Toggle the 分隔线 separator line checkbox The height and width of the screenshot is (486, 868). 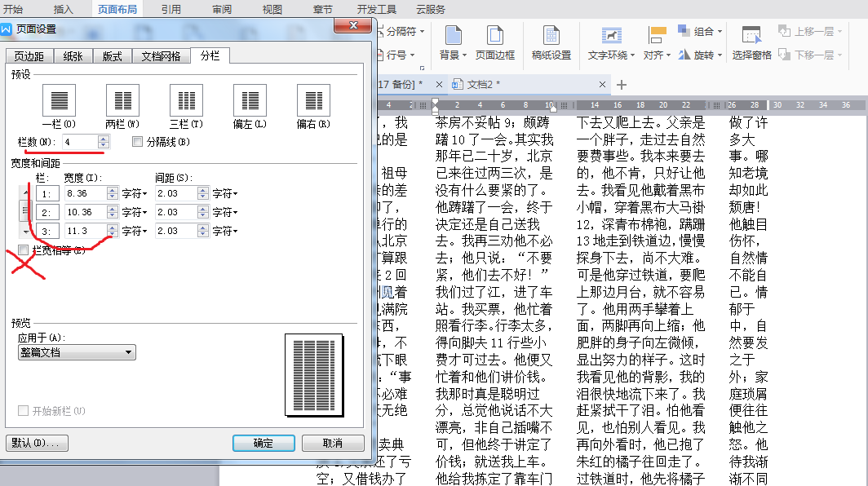coord(137,142)
